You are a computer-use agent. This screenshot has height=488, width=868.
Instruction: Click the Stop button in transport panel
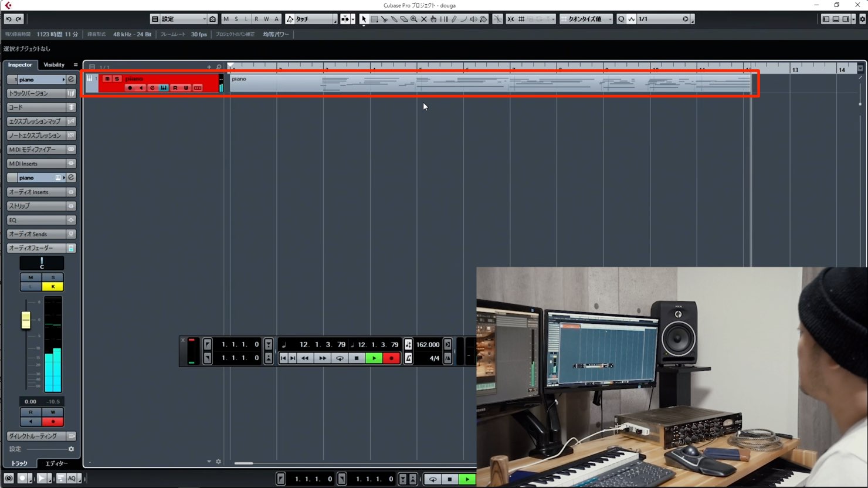click(357, 358)
